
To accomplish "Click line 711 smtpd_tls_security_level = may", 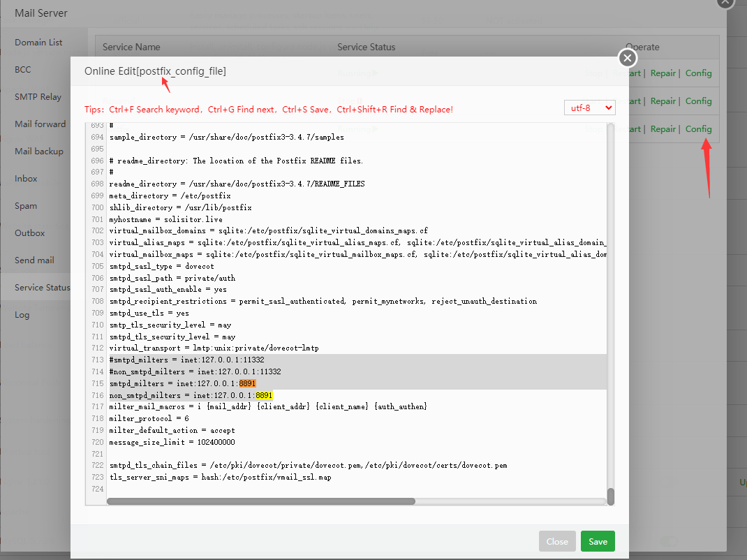I will click(172, 337).
